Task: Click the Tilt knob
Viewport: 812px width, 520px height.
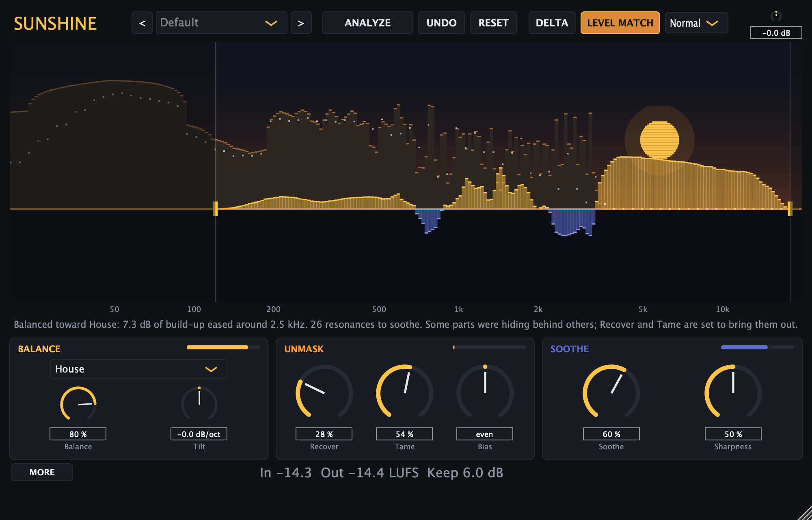Action: pyautogui.click(x=199, y=404)
